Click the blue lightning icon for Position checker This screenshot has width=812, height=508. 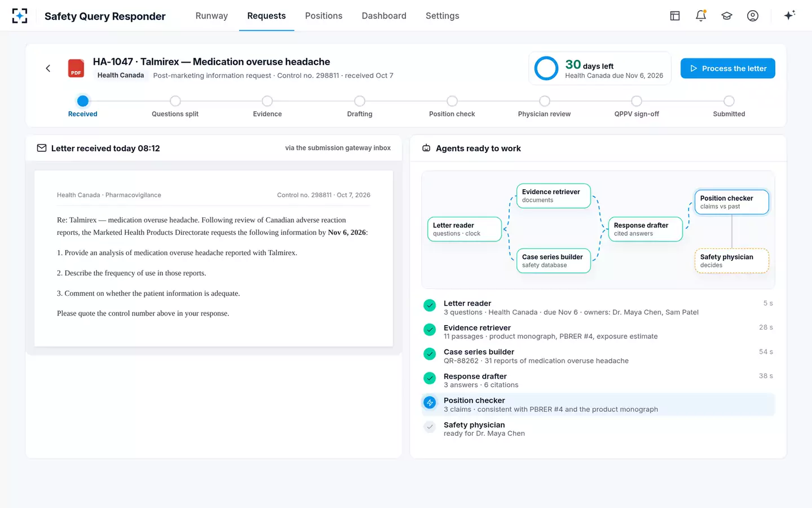tap(430, 402)
